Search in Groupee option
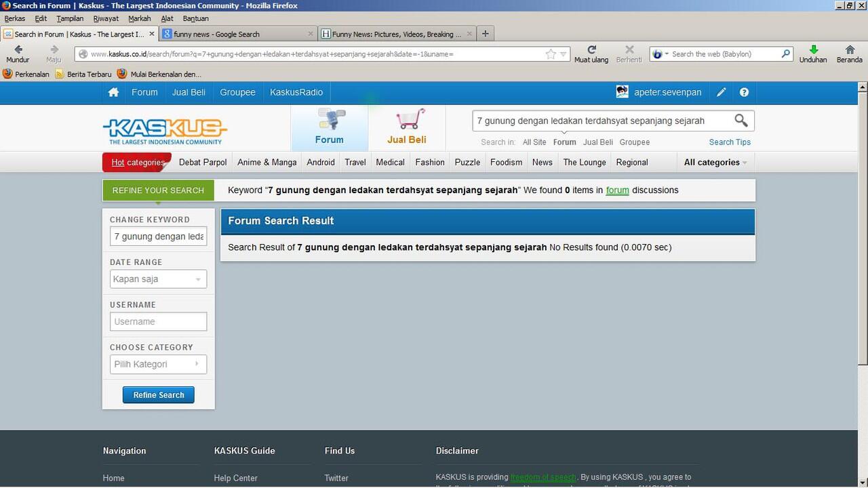The image size is (868, 488). click(635, 142)
